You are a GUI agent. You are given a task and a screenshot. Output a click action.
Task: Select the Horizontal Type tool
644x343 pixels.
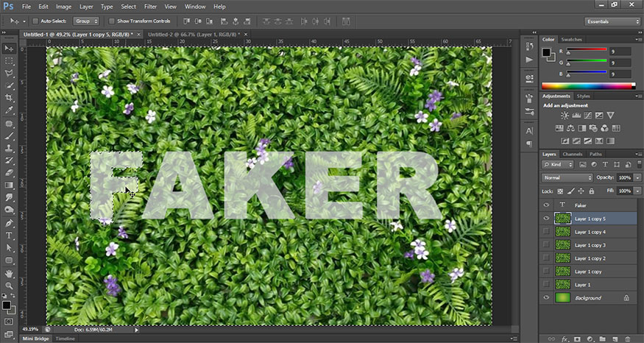pos(9,236)
